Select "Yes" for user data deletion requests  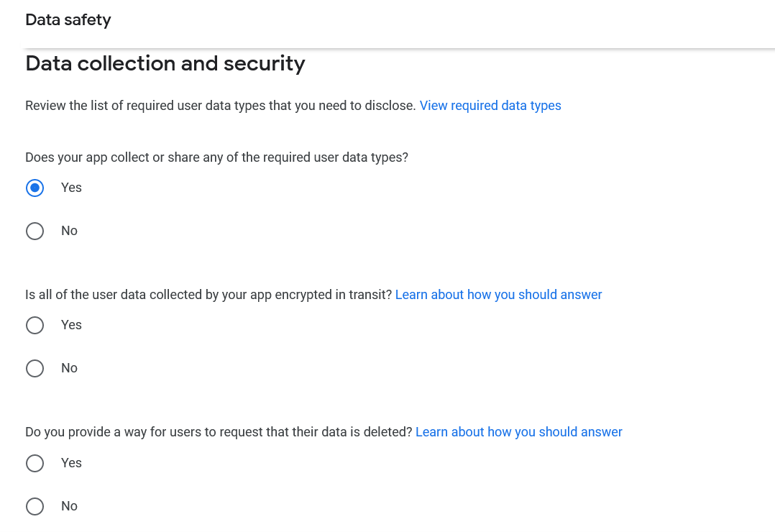[35, 463]
